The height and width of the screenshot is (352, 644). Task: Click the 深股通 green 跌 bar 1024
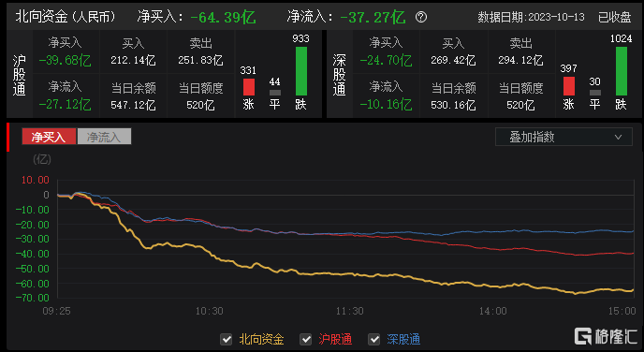pyautogui.click(x=621, y=71)
